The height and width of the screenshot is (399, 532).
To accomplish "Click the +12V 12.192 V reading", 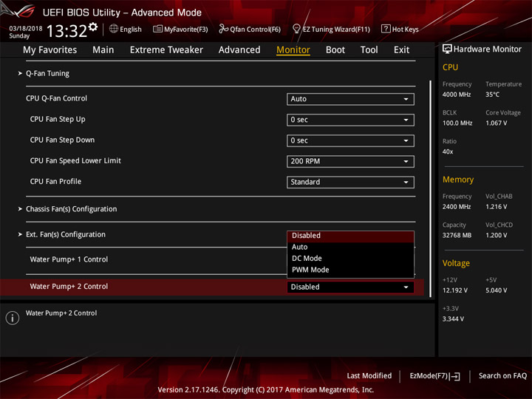I will pos(455,290).
